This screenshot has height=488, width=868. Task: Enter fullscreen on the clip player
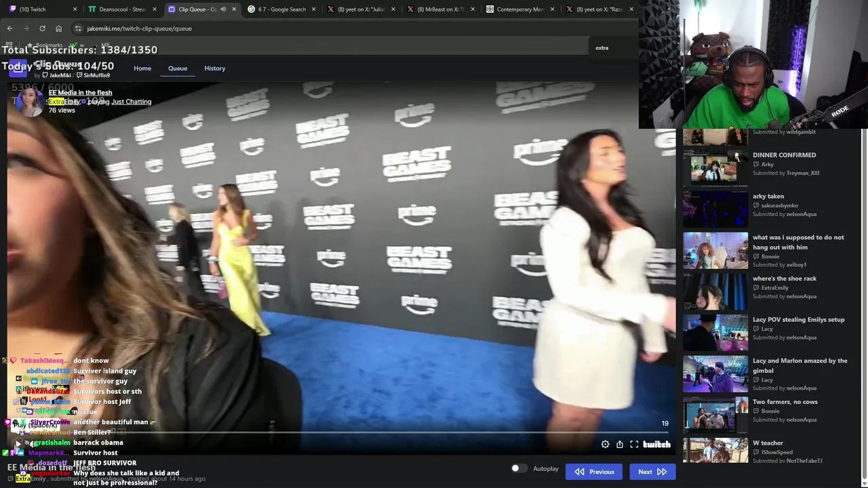pyautogui.click(x=634, y=445)
